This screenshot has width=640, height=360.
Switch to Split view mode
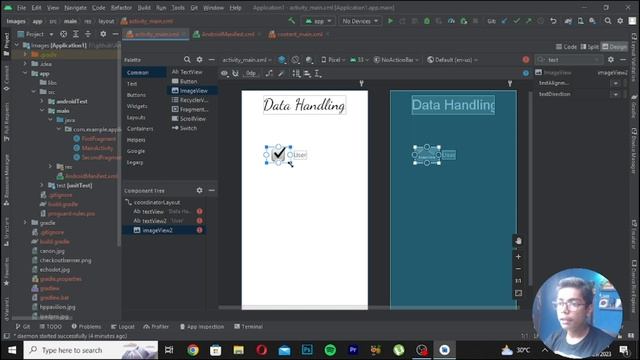pos(589,47)
